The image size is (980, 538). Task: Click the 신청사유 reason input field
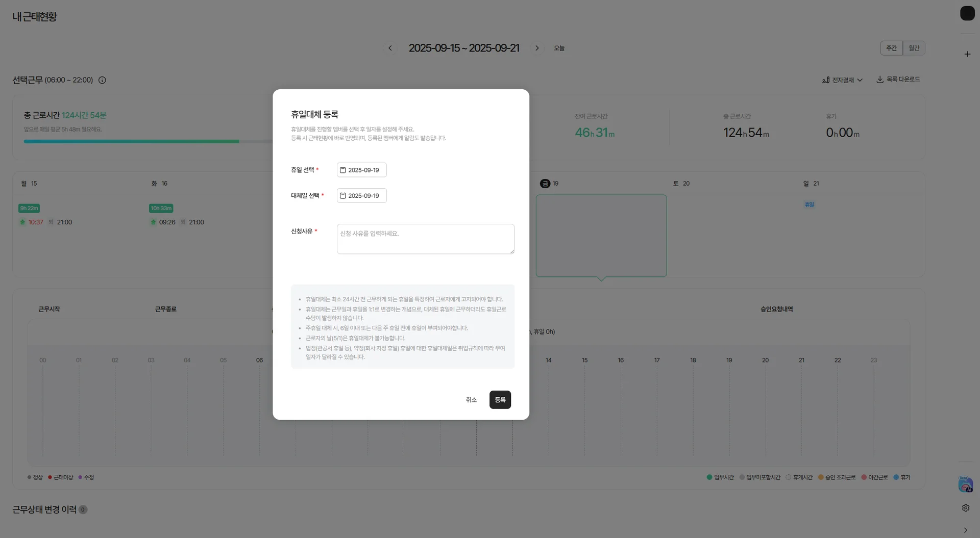(x=425, y=239)
